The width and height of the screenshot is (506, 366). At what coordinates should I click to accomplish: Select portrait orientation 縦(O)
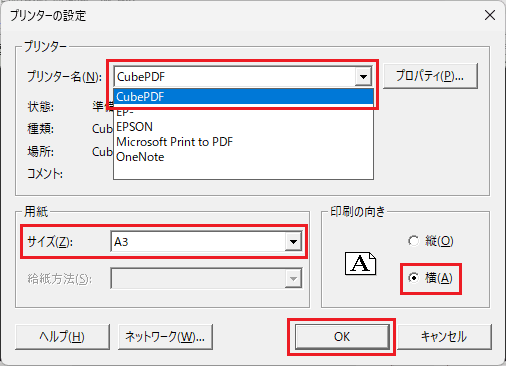[431, 241]
